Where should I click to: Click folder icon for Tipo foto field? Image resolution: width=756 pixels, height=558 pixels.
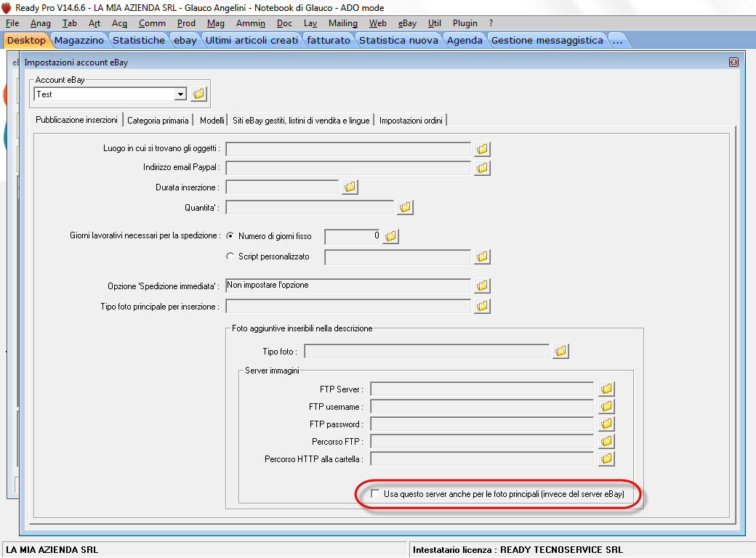tap(560, 351)
